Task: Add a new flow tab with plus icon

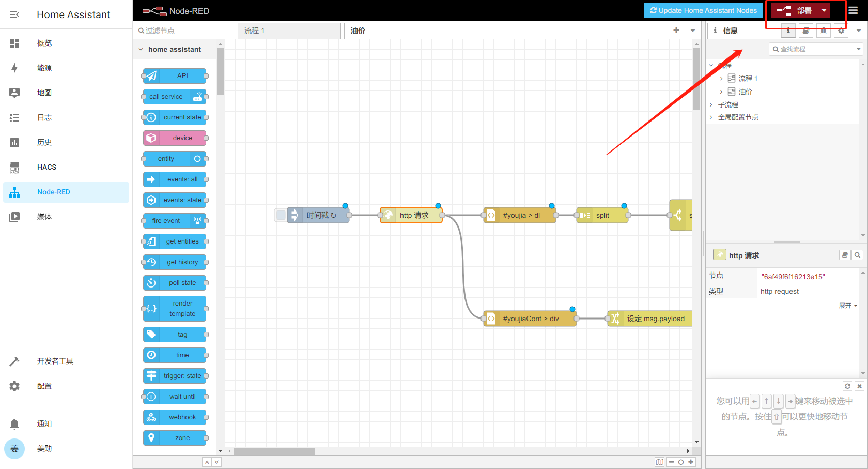Action: click(x=676, y=31)
